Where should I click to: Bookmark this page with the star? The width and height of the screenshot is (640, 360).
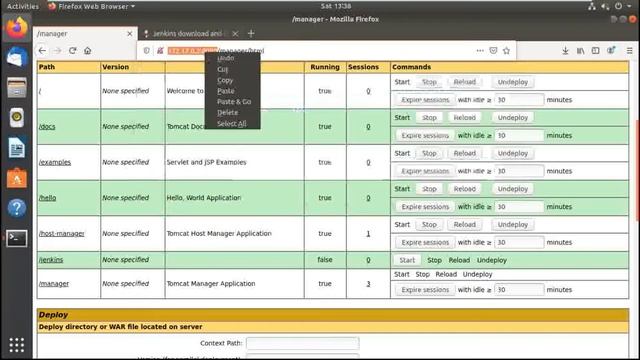click(507, 51)
